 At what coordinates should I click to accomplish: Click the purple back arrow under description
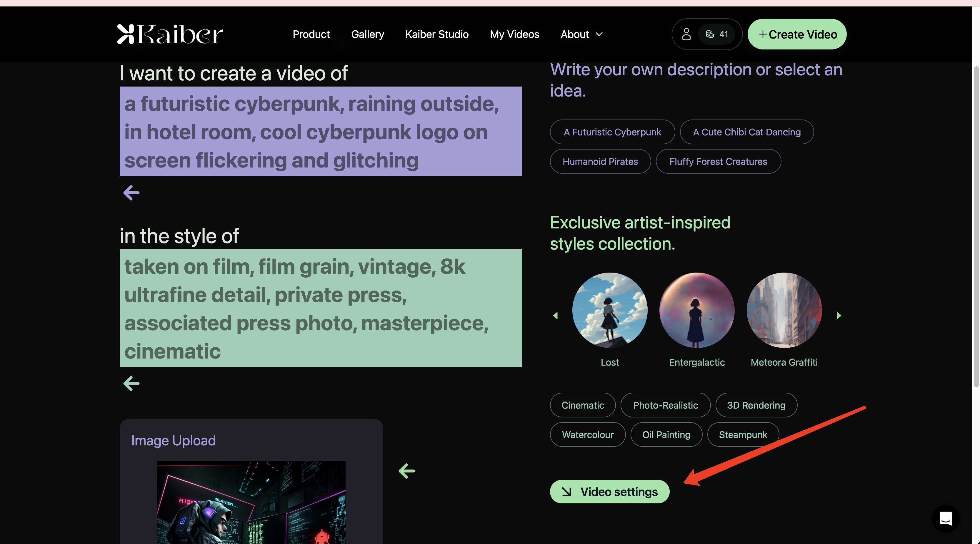(131, 193)
